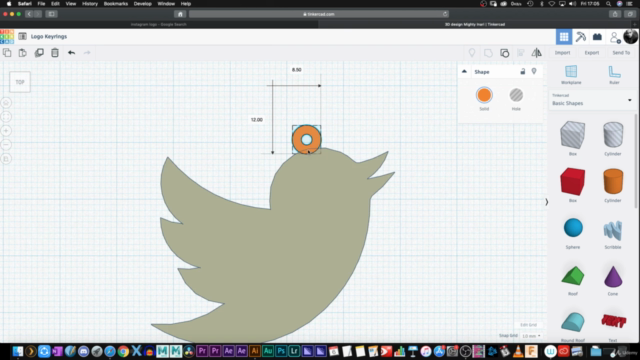Delete the selected shape with the trash icon

(55, 53)
